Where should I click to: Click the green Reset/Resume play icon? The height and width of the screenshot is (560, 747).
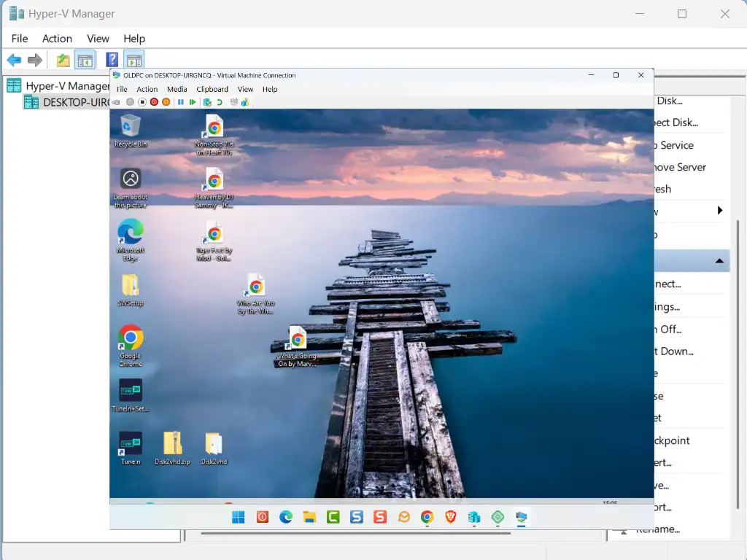(193, 102)
